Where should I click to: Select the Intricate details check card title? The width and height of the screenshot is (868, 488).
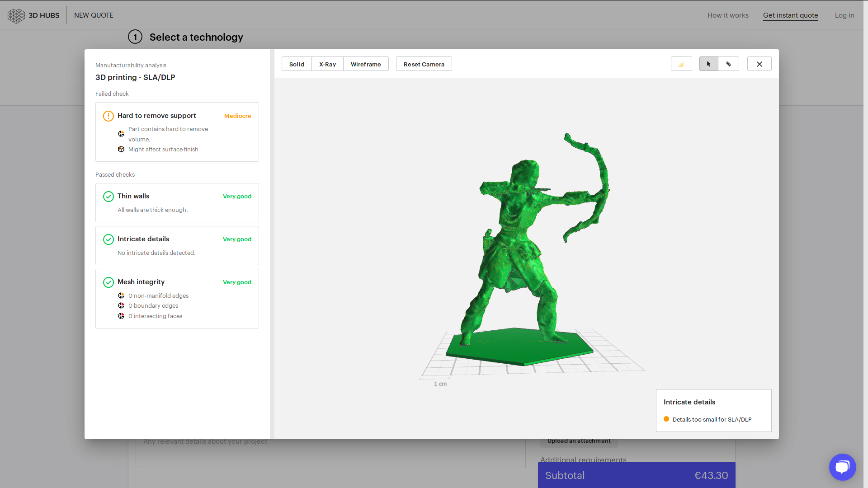[x=143, y=239]
